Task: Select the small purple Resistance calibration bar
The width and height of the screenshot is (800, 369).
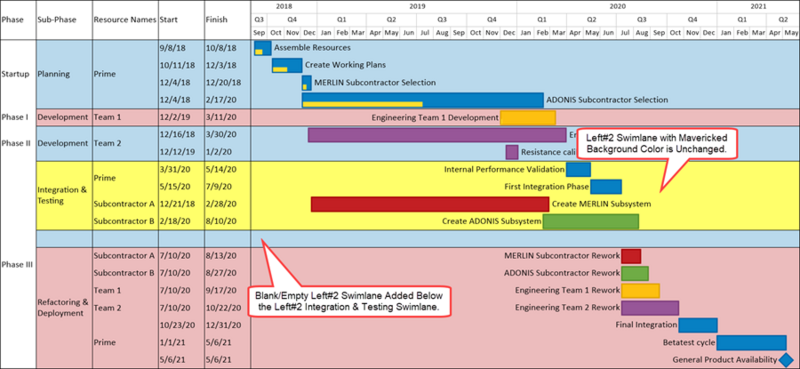Action: tap(512, 152)
